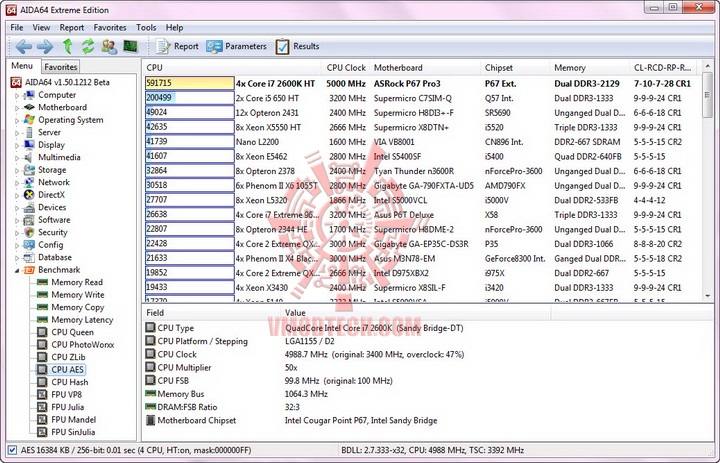The image size is (720, 463).
Task: Switch to the Favorites tab
Action: pyautogui.click(x=61, y=67)
